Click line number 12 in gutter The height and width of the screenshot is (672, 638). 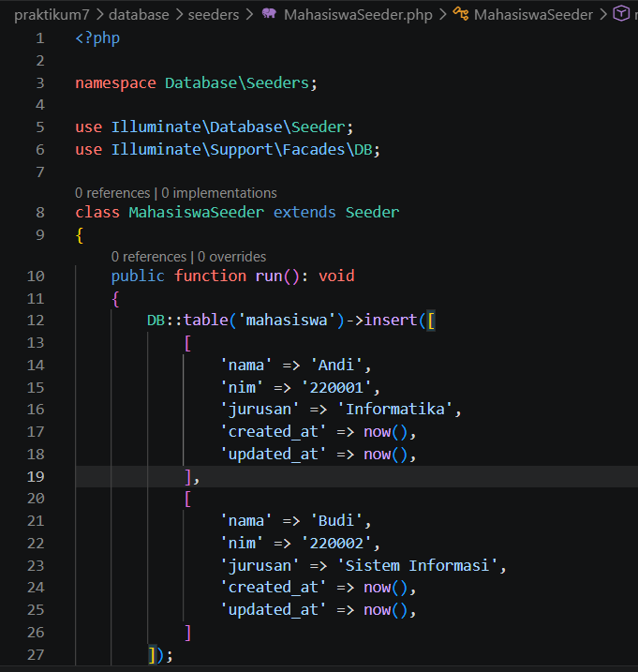(36, 321)
